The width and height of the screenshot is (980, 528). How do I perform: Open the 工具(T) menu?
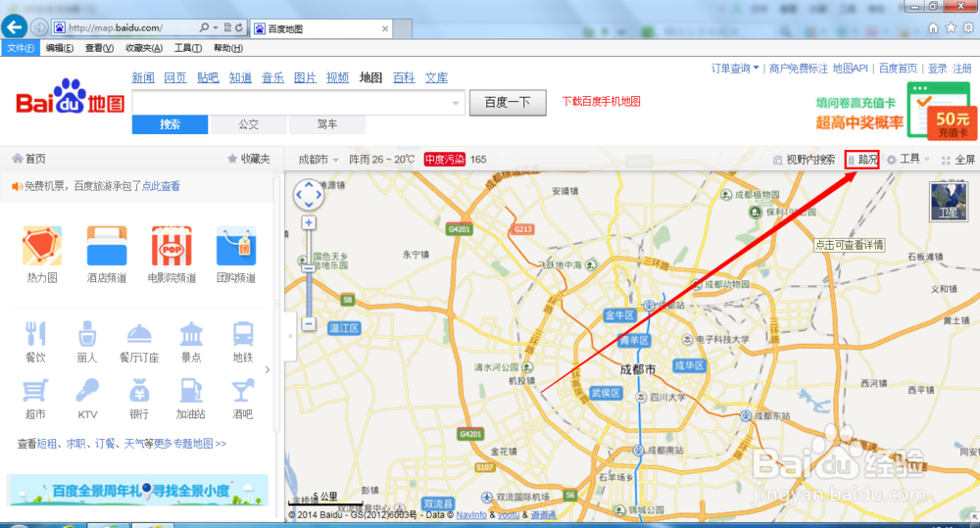187,48
